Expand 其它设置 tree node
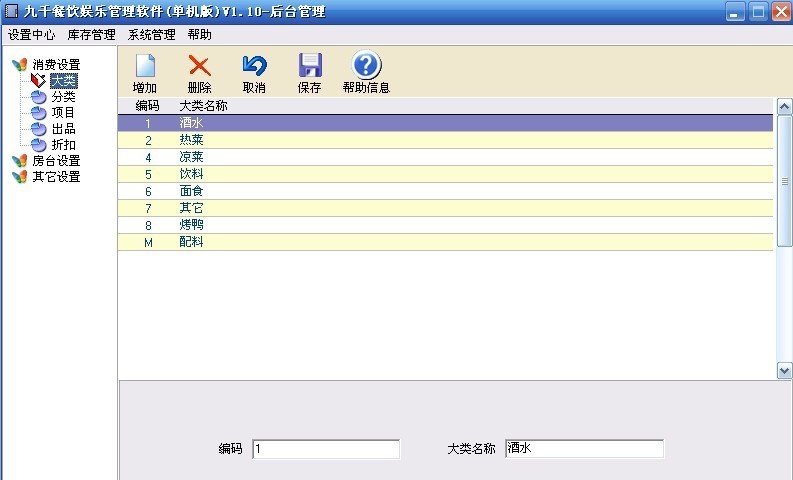 click(56, 177)
